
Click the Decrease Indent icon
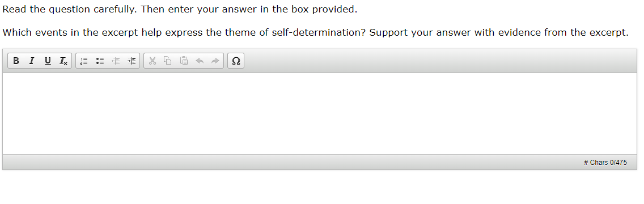pyautogui.click(x=116, y=61)
